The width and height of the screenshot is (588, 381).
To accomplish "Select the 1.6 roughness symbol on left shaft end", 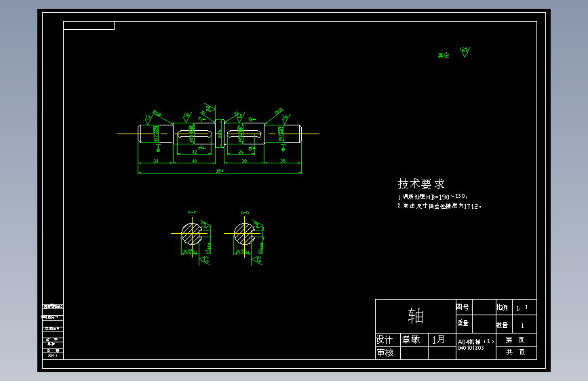I will [148, 119].
